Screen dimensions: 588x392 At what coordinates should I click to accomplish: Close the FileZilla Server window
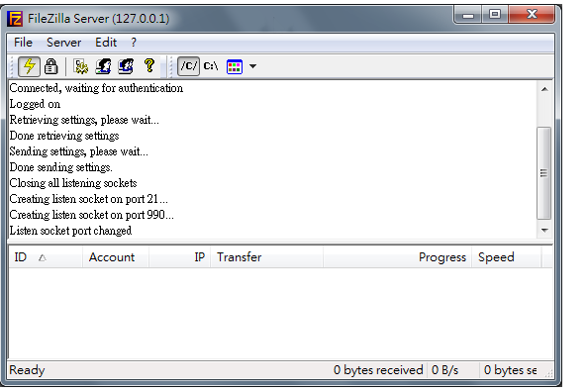(532, 15)
